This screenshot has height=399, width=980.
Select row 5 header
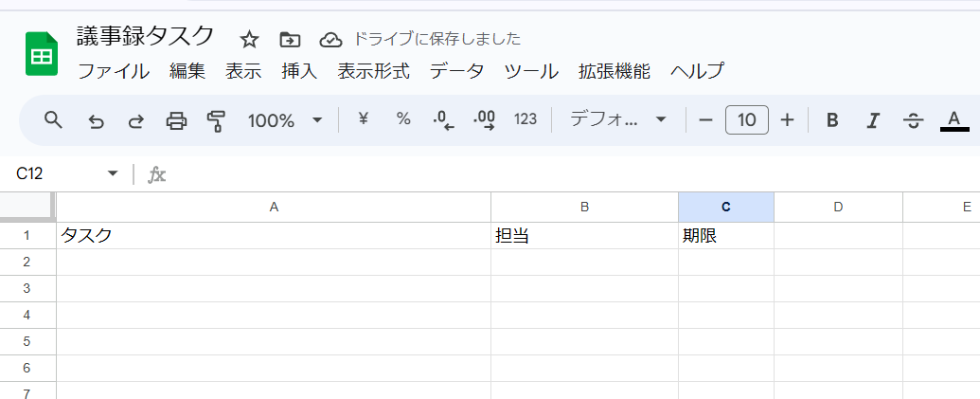(x=27, y=341)
